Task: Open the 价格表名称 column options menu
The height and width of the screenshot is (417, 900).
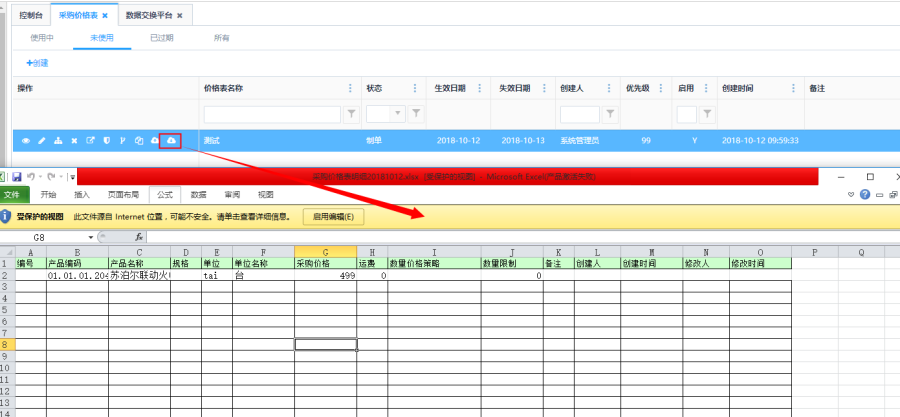Action: click(x=349, y=88)
